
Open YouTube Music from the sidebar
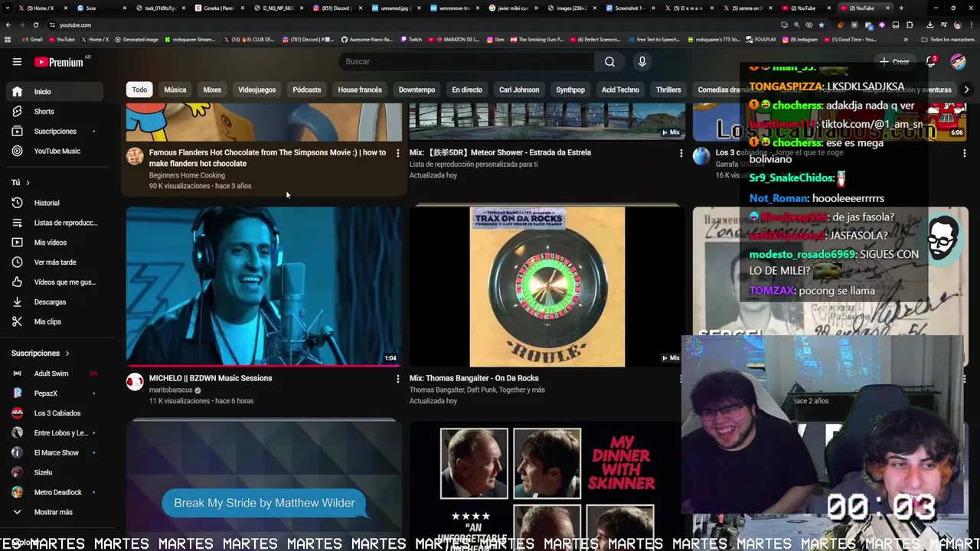[54, 152]
